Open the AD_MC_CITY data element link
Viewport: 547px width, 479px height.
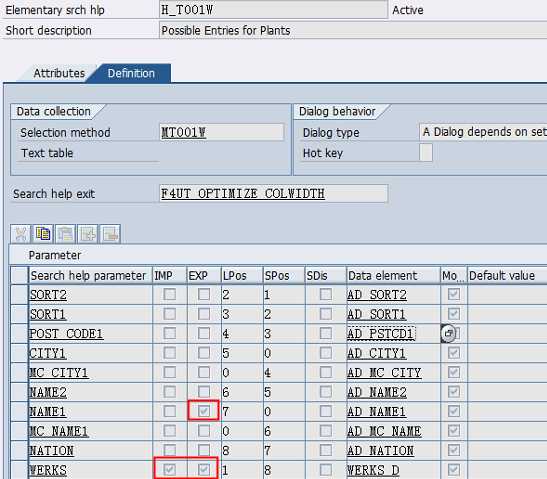384,373
